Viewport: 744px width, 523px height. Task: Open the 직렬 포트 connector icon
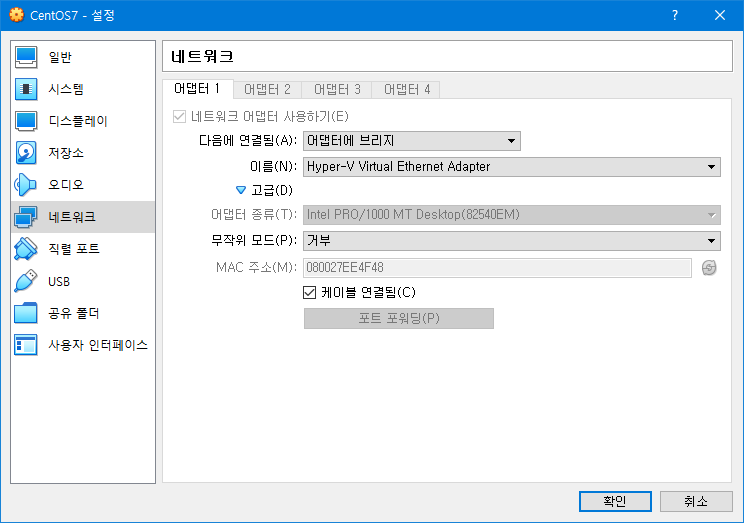point(26,249)
